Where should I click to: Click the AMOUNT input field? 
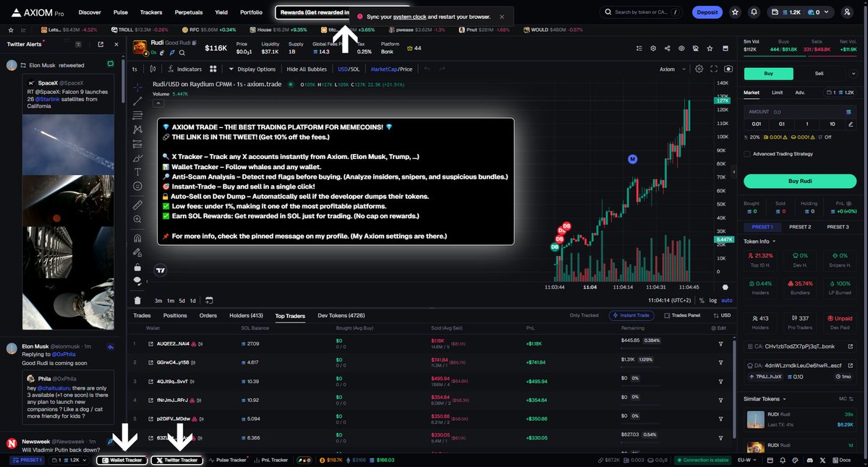point(800,112)
